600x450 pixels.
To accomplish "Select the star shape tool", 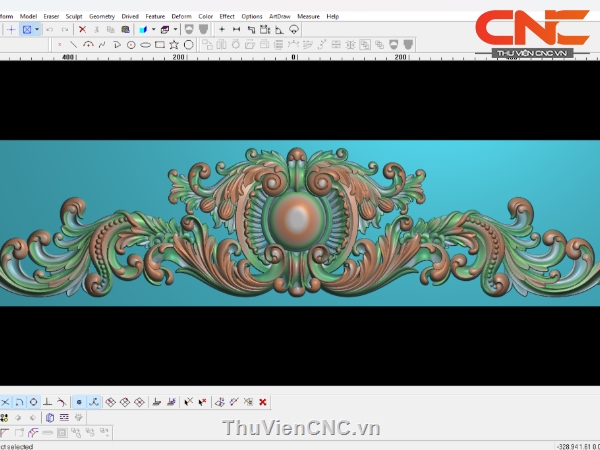I will click(x=174, y=45).
